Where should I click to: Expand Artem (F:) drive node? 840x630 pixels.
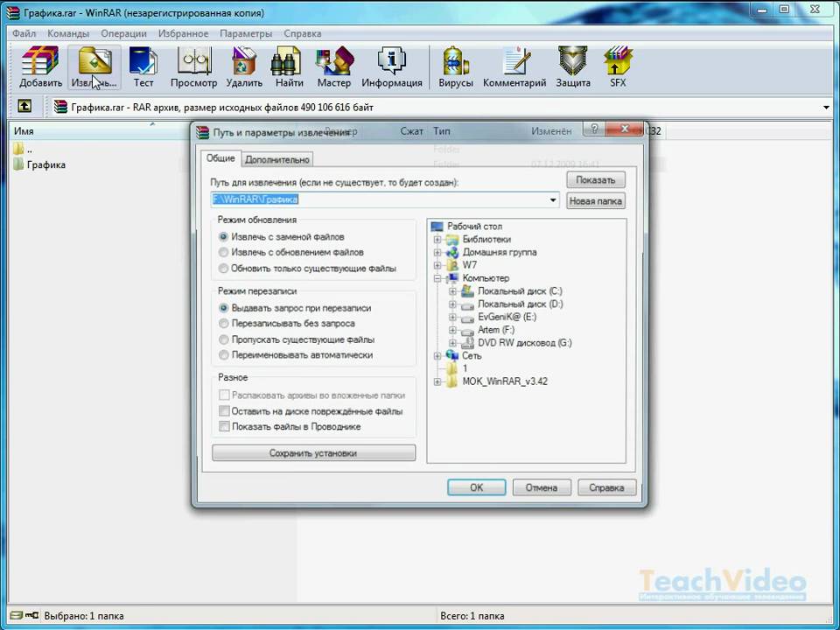pyautogui.click(x=452, y=330)
